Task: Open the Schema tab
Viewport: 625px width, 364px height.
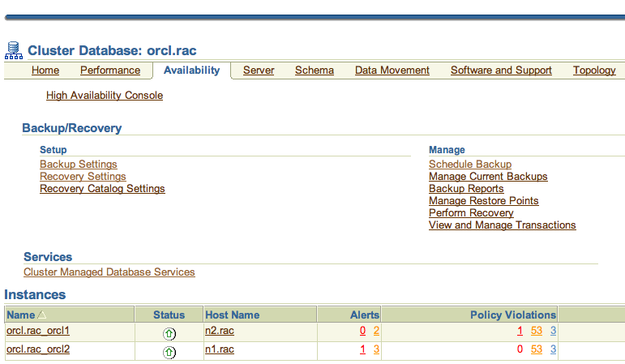Action: click(x=315, y=71)
